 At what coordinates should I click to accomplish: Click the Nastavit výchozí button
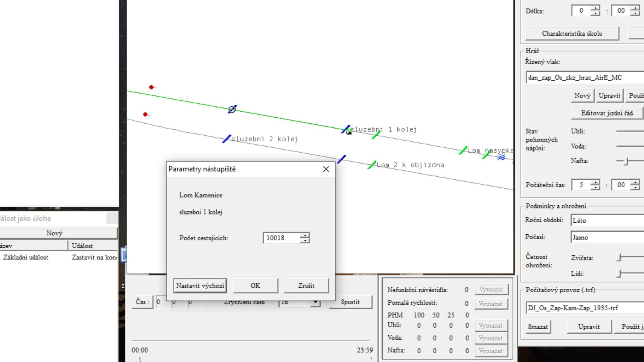coord(200,286)
